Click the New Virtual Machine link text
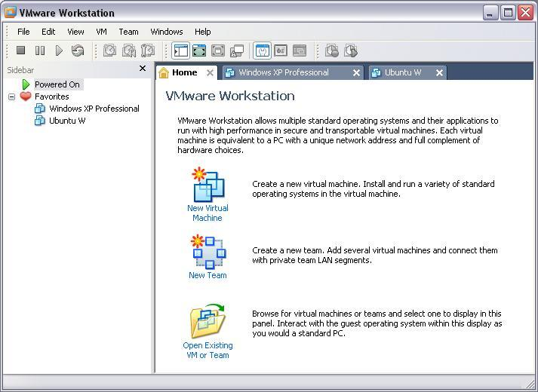The width and height of the screenshot is (538, 392). pyautogui.click(x=208, y=213)
